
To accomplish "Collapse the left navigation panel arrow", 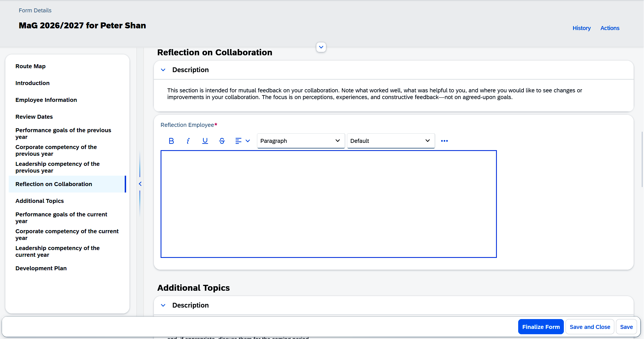I will tap(140, 184).
